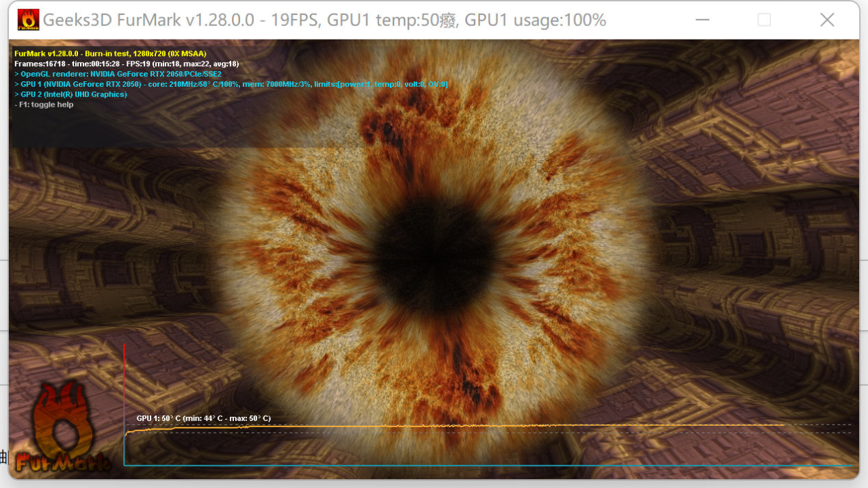The height and width of the screenshot is (488, 868).
Task: Click the 'OpenGL renderer: NVIDIA GeForce RTX 2050' line
Action: [118, 74]
